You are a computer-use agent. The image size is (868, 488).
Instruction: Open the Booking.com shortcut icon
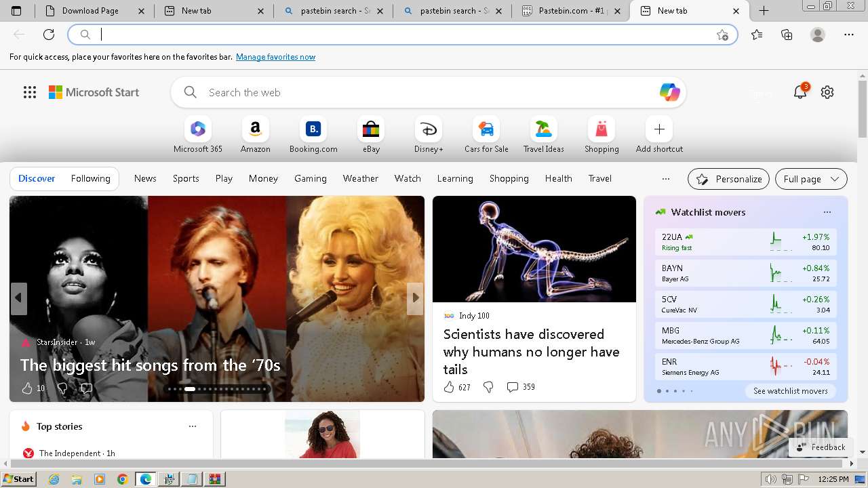point(313,129)
